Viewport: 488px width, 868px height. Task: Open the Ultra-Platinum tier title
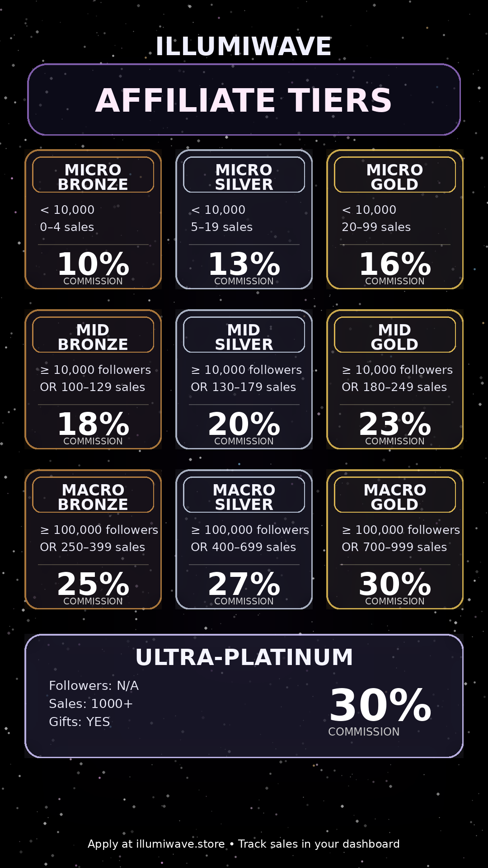coord(244,657)
